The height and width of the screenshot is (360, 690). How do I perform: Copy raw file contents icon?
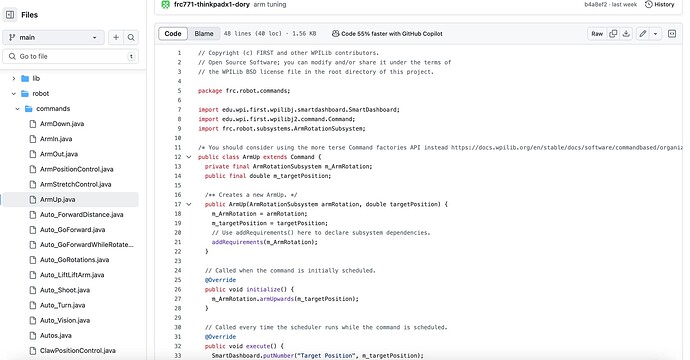pos(613,34)
